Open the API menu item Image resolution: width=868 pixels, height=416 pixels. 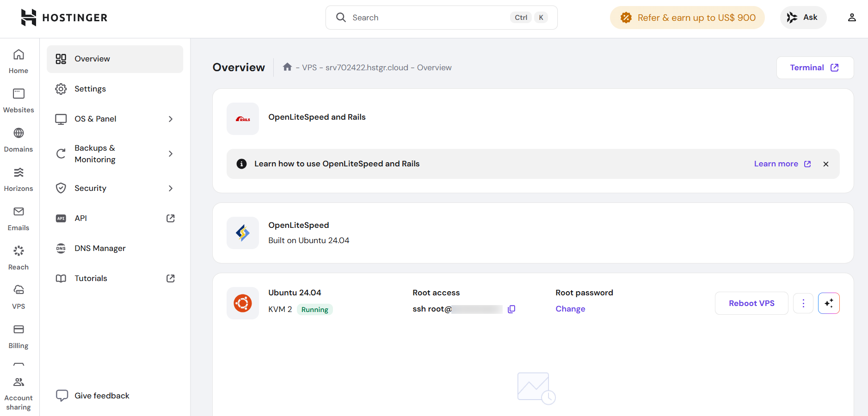coord(115,218)
